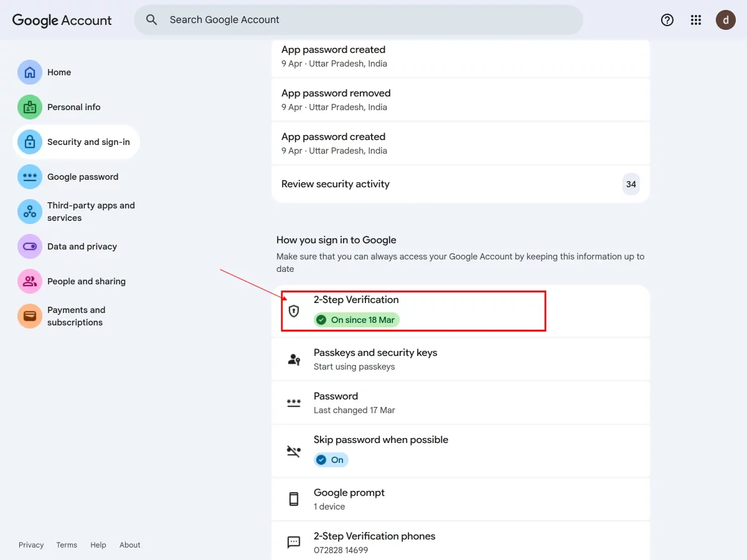Open Payments and subscriptions label
747x560 pixels.
(76, 316)
